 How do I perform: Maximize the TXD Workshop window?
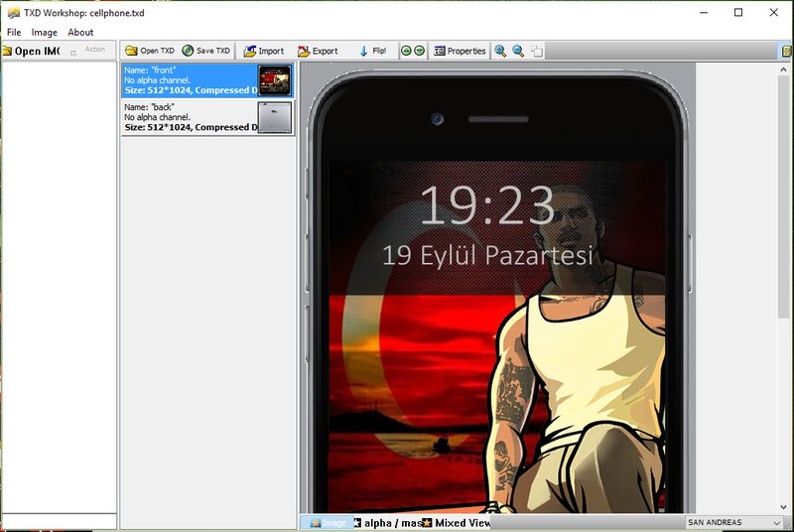point(738,13)
